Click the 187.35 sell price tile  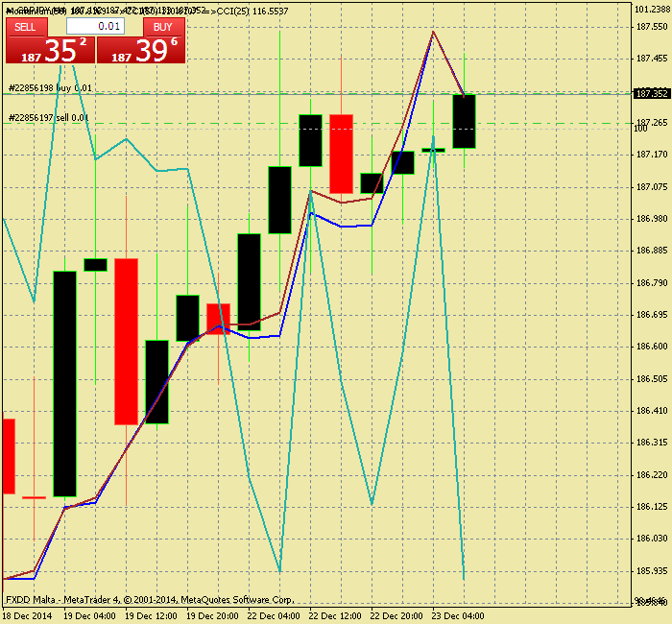[x=48, y=52]
